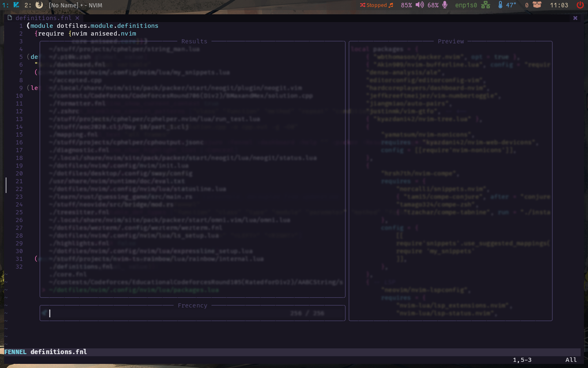Select the definitions.fnl buffer tab
The image size is (588, 368).
pos(43,18)
